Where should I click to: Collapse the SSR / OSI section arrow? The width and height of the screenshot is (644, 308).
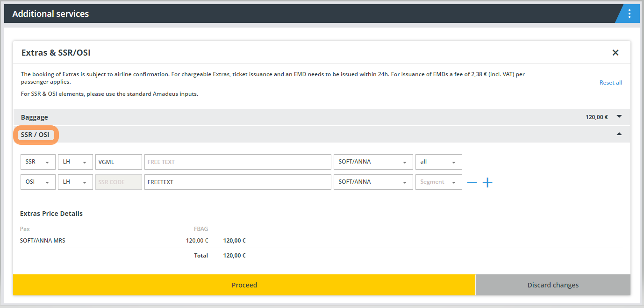[x=619, y=134]
